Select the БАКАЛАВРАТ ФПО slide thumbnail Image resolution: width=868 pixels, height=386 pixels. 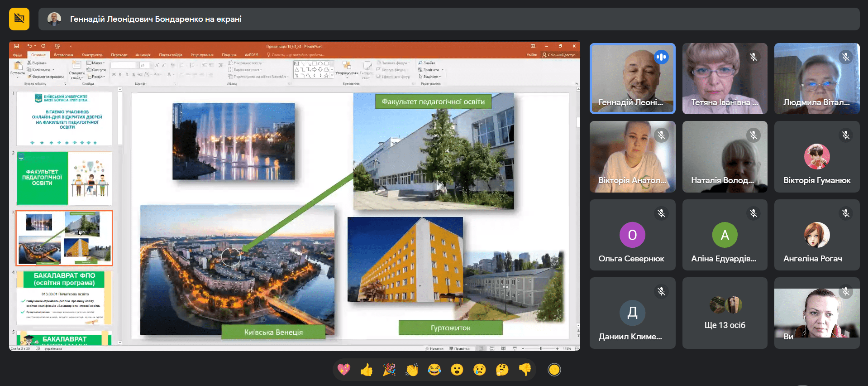coord(64,297)
